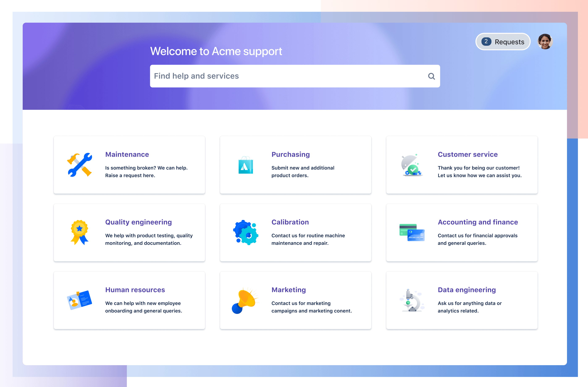The image size is (588, 387).
Task: Click the search magnifying glass button
Action: coord(430,76)
